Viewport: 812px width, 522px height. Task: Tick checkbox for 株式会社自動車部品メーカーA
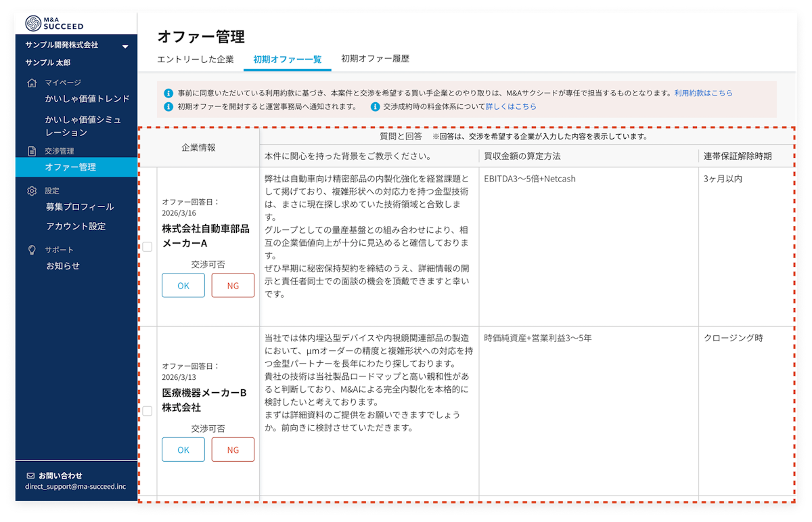click(148, 247)
